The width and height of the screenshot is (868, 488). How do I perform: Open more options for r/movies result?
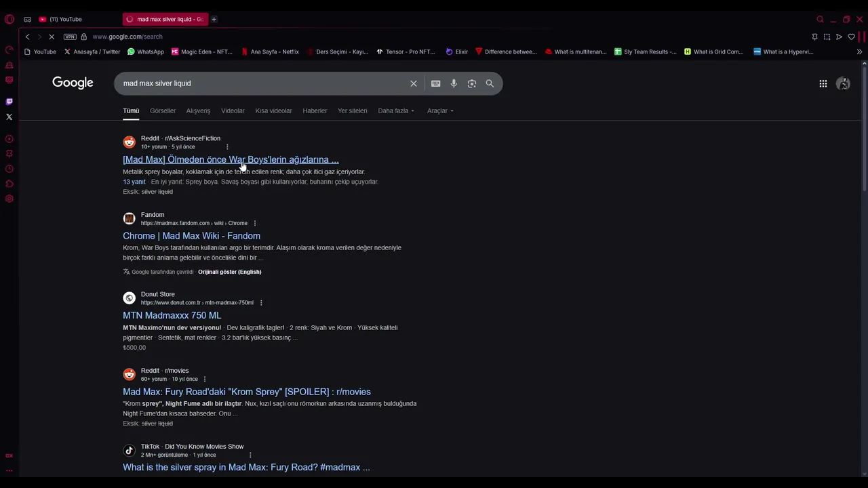point(205,379)
